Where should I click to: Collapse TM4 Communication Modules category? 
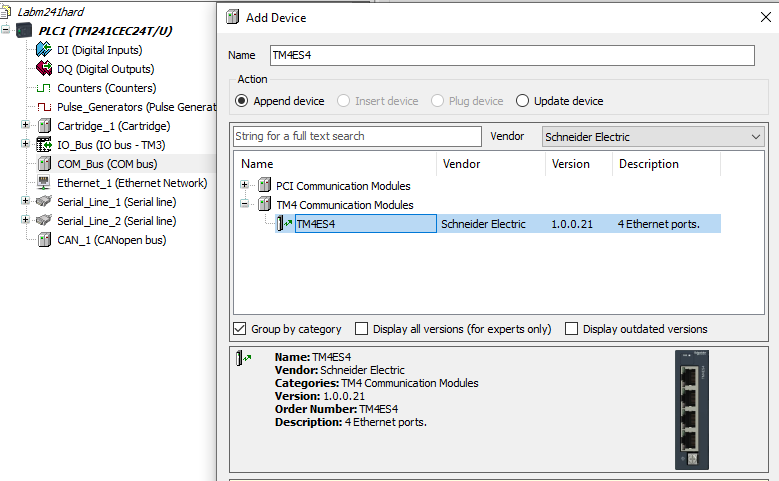[246, 205]
